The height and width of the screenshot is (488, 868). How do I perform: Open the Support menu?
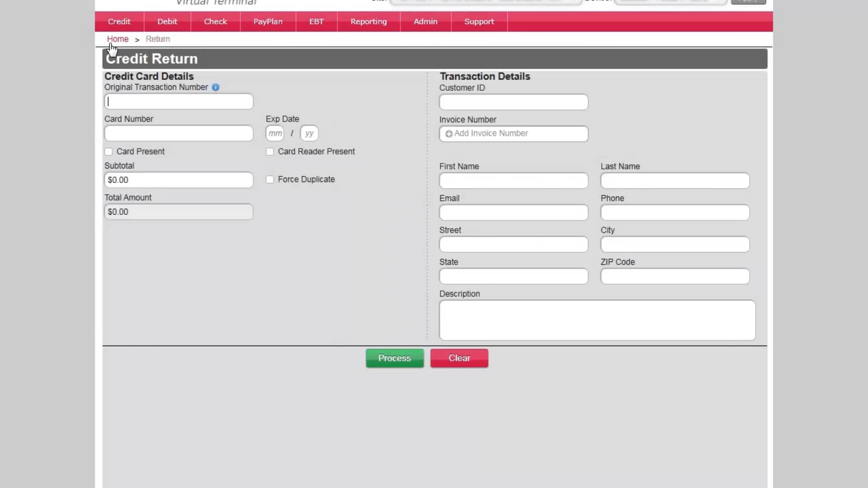pos(479,22)
